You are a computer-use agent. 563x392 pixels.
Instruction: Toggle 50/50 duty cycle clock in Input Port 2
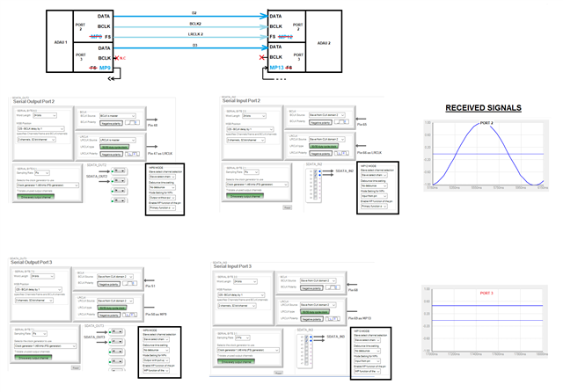pos(324,146)
